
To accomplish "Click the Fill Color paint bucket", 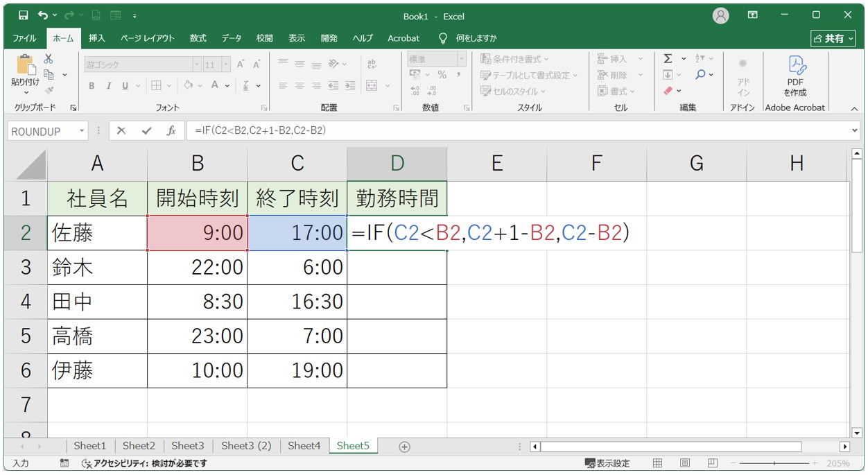I will tap(188, 86).
